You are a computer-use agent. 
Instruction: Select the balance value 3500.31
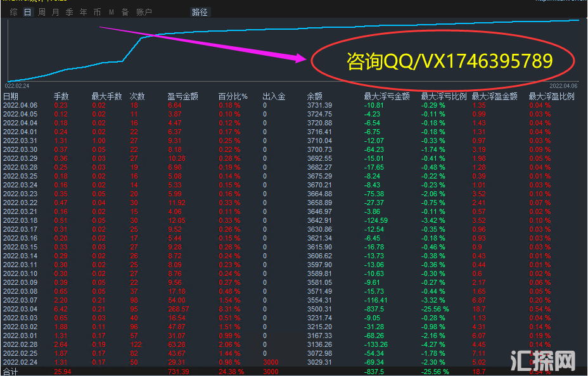pos(319,310)
